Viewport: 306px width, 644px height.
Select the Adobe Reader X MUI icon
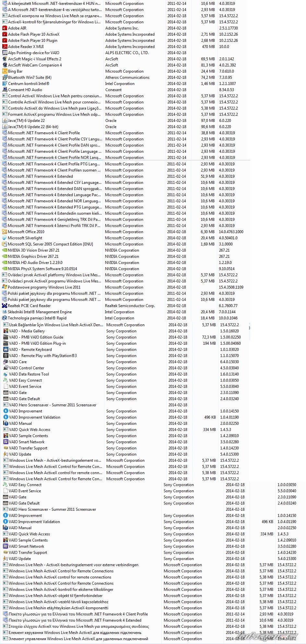pyautogui.click(x=5, y=47)
